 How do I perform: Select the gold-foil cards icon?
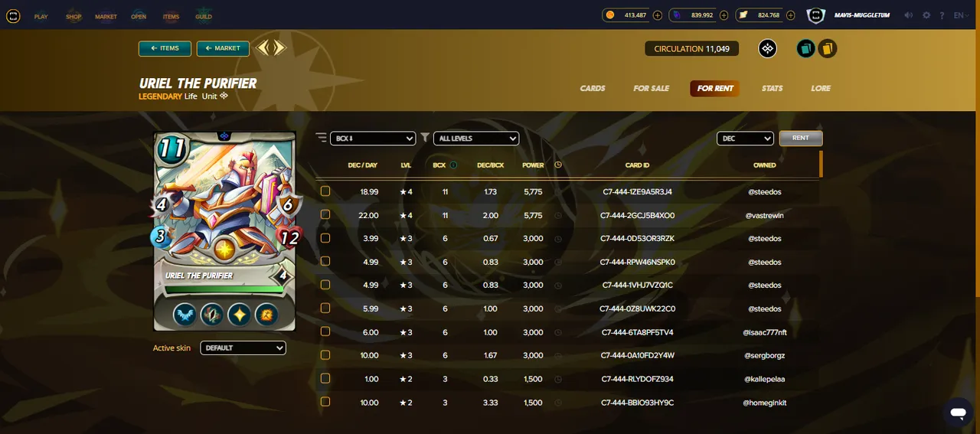827,49
